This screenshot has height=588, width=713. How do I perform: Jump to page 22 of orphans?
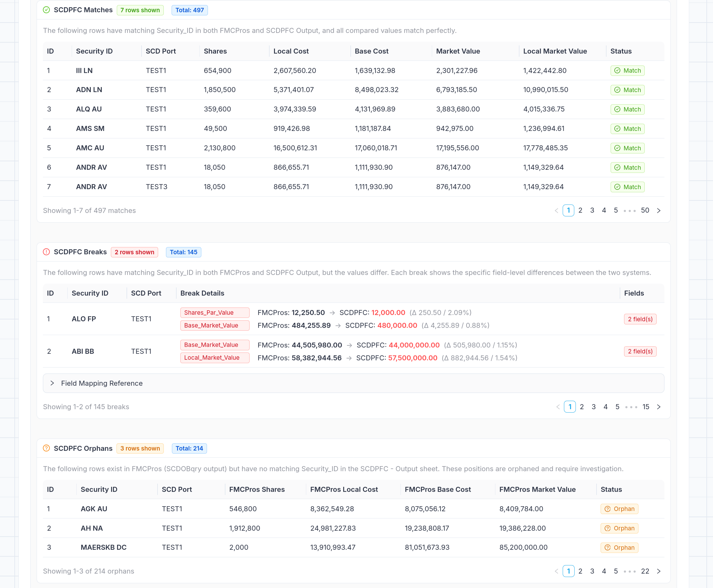(x=645, y=571)
